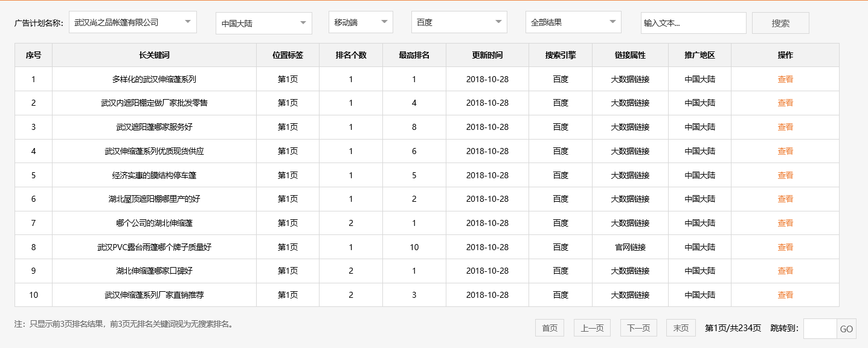
Task: Expand the 中国大陆 region dropdown
Action: coord(263,24)
